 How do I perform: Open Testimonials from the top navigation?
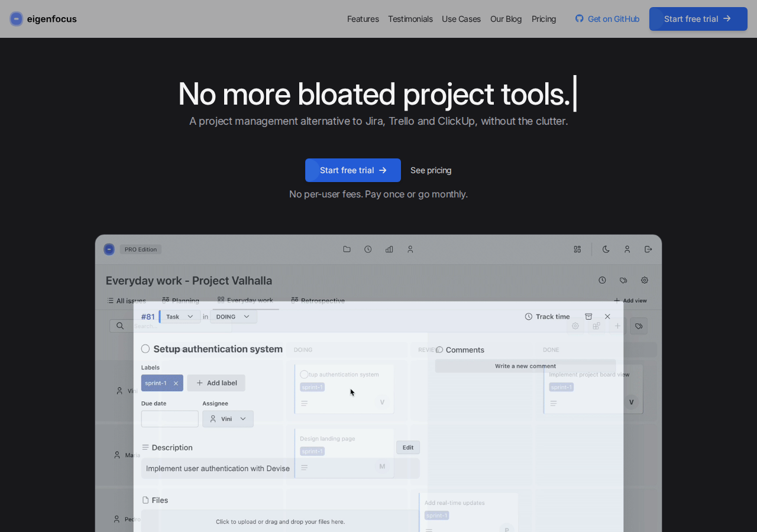pos(410,19)
